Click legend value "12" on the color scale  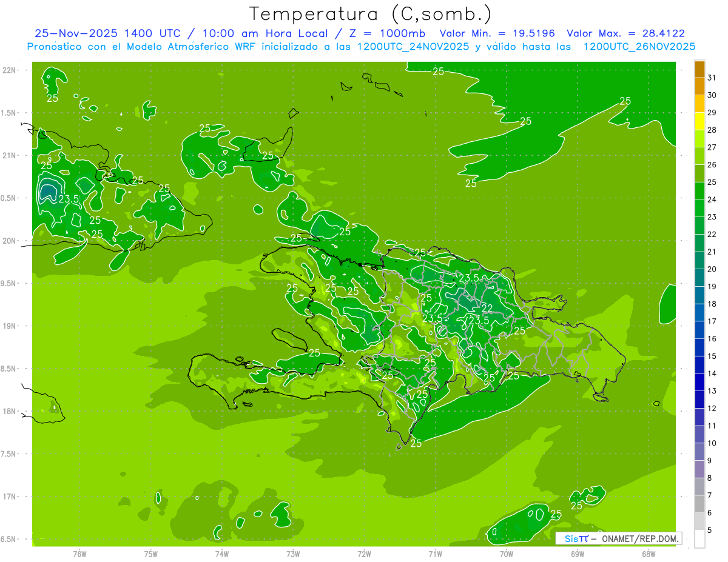pyautogui.click(x=712, y=409)
